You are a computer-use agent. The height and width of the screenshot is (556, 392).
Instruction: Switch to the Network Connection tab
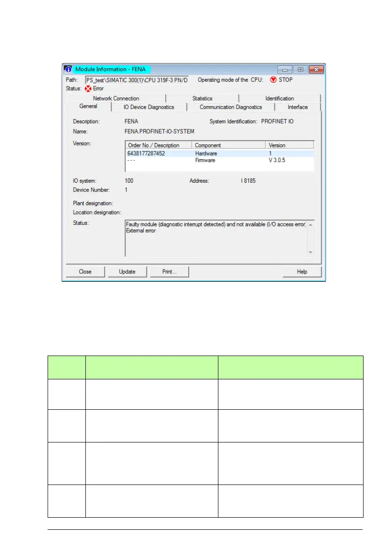click(116, 99)
